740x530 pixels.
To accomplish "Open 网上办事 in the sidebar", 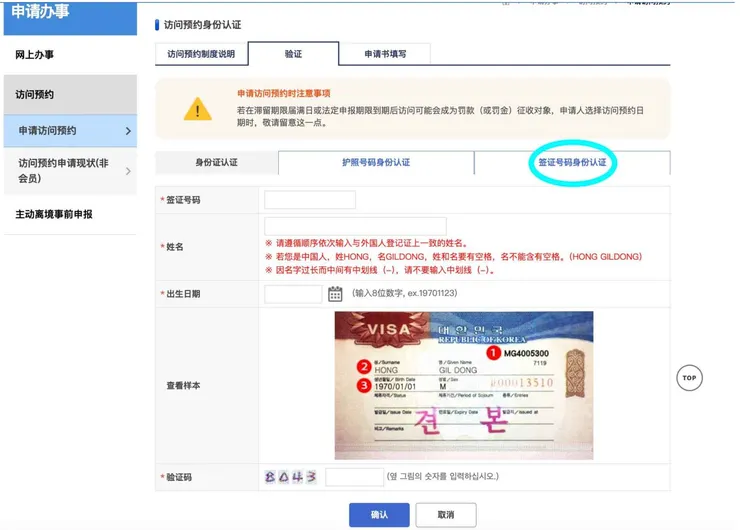I will (70, 55).
